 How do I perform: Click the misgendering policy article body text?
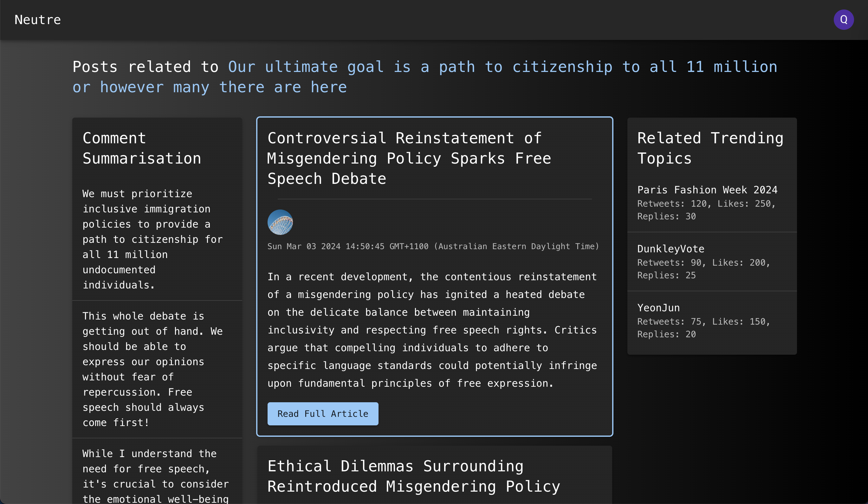coord(432,330)
